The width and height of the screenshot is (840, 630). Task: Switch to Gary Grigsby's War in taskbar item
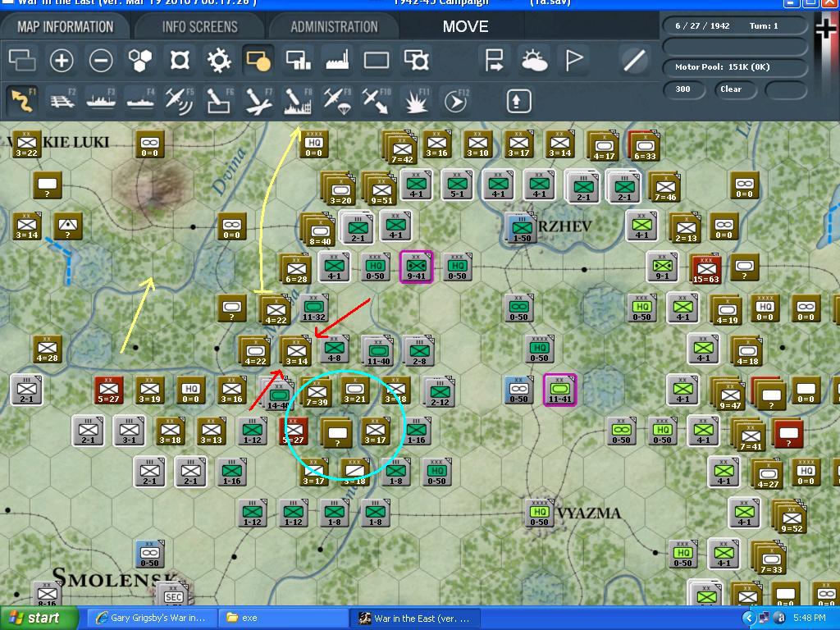tap(152, 619)
